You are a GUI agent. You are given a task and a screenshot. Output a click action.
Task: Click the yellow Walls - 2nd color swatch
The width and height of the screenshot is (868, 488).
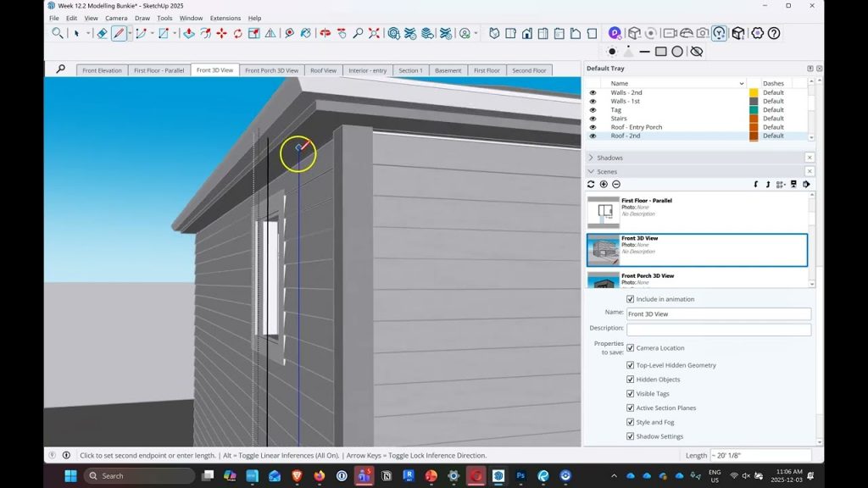(753, 92)
